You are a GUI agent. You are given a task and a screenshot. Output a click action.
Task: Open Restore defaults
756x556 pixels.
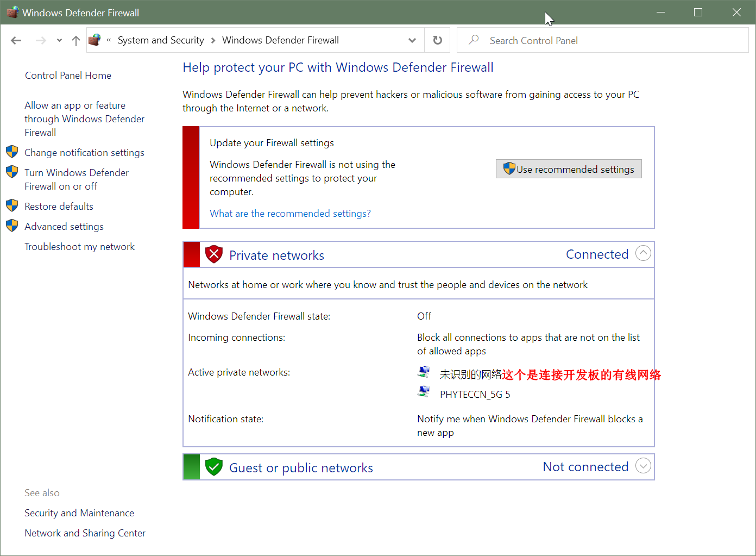[x=59, y=207]
